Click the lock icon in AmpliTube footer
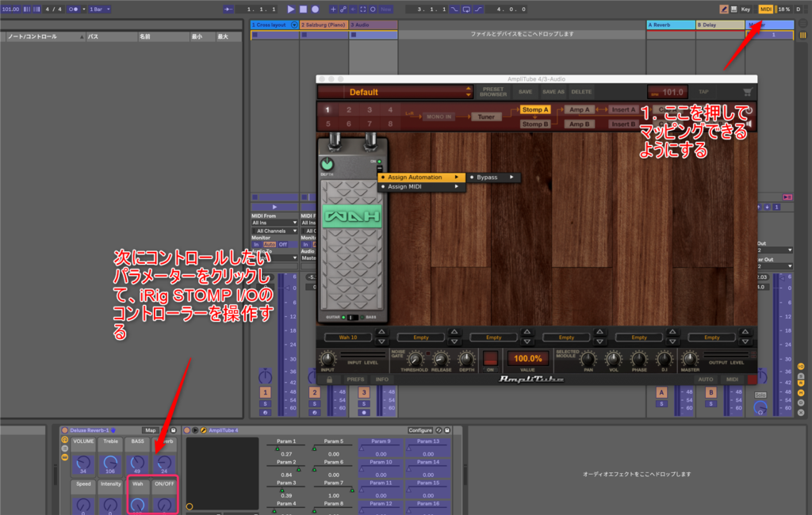812x515 pixels. pos(329,380)
